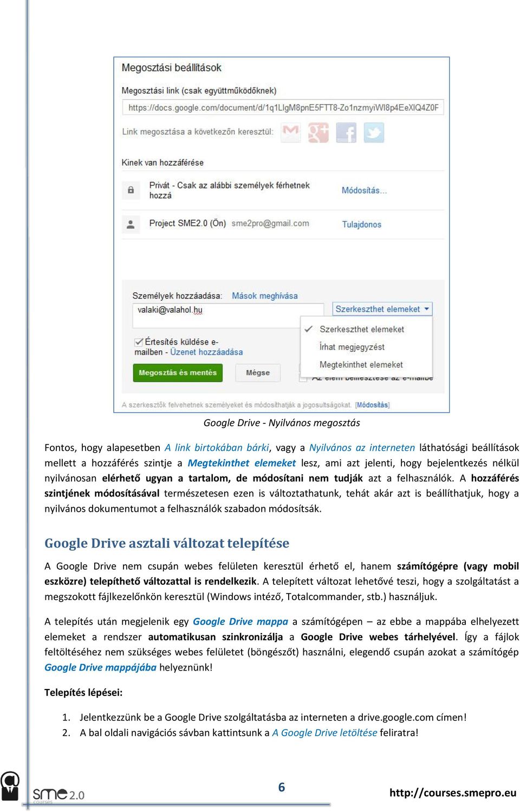Choose Írhat megjegyzést option

352,347
